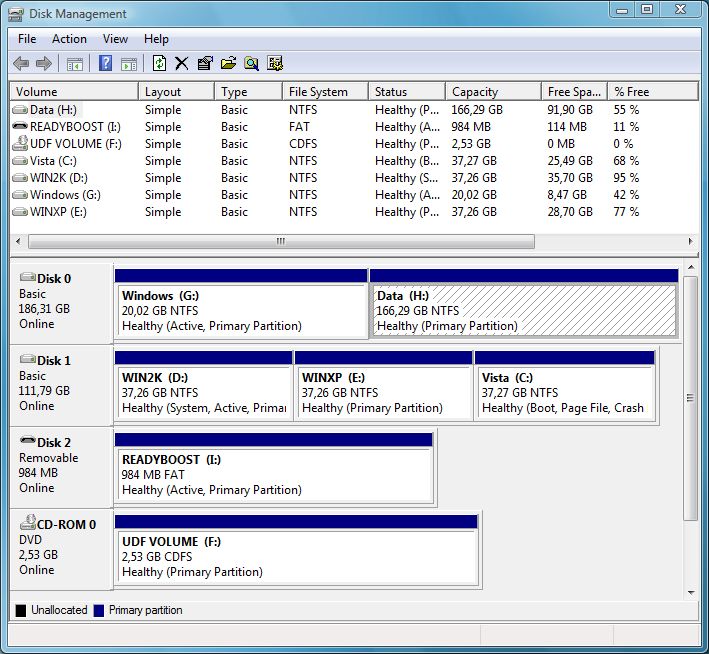Sort by the Status column header
This screenshot has height=654, width=709.
[x=406, y=91]
